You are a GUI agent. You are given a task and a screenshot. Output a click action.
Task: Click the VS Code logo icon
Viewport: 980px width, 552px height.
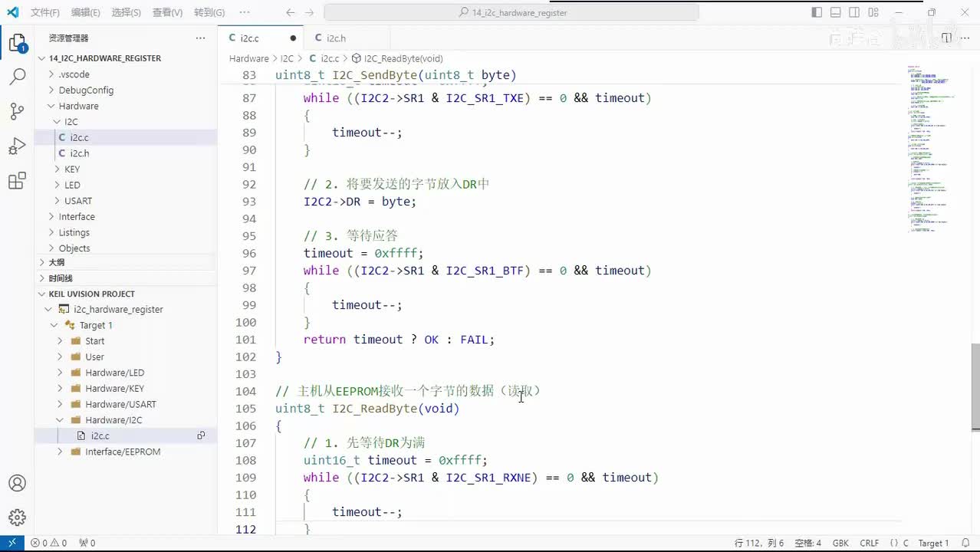[x=12, y=12]
